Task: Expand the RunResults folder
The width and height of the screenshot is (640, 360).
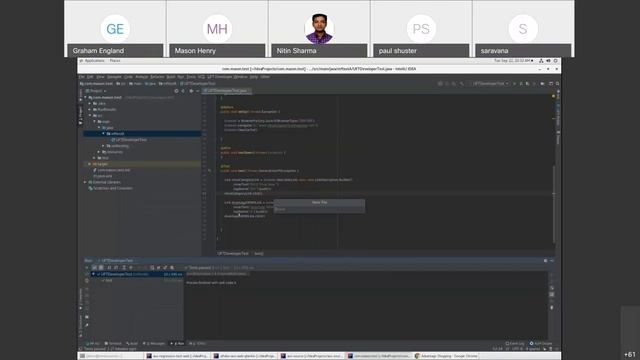Action: point(90,109)
